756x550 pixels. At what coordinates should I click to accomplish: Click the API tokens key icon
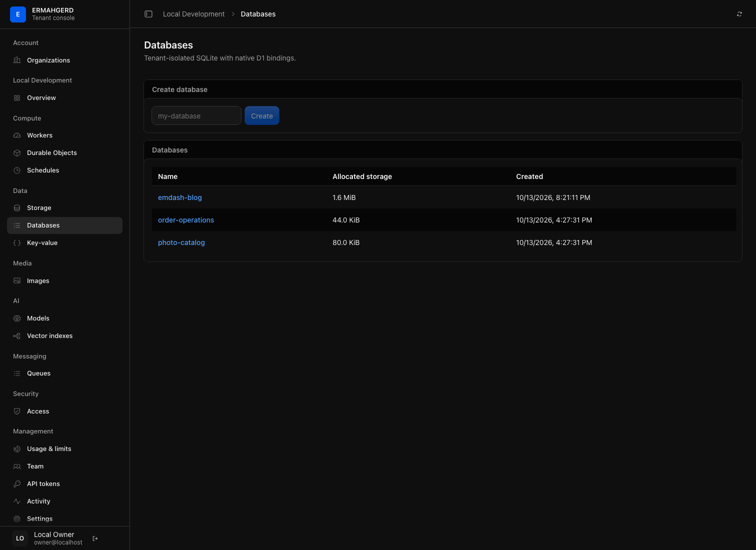(17, 484)
